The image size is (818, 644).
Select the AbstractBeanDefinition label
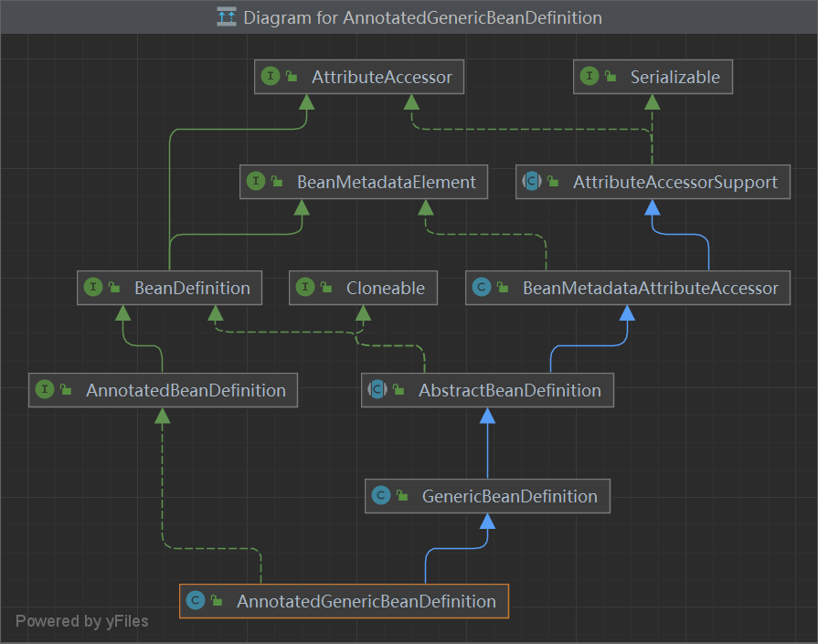pyautogui.click(x=510, y=390)
